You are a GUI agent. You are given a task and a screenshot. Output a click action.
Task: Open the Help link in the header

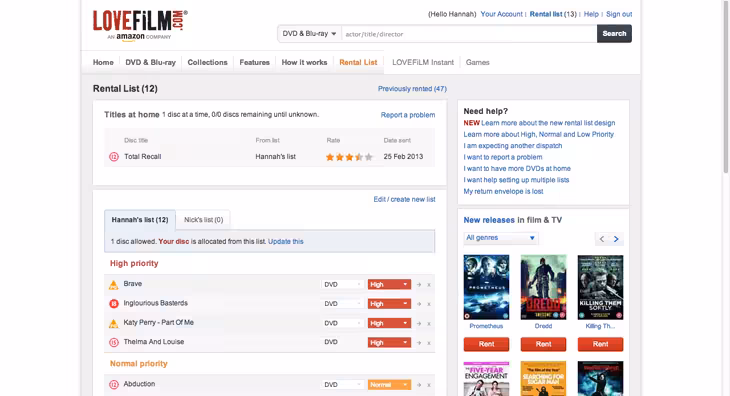pos(591,14)
